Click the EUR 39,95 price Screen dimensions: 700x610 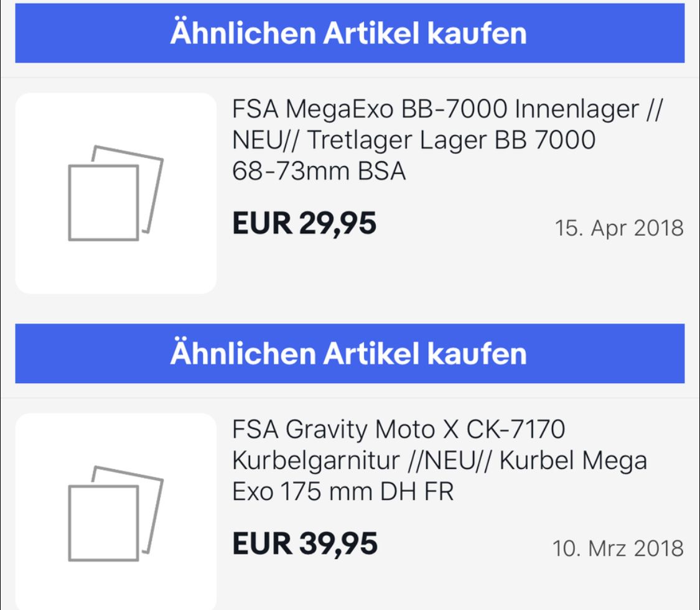pos(304,543)
